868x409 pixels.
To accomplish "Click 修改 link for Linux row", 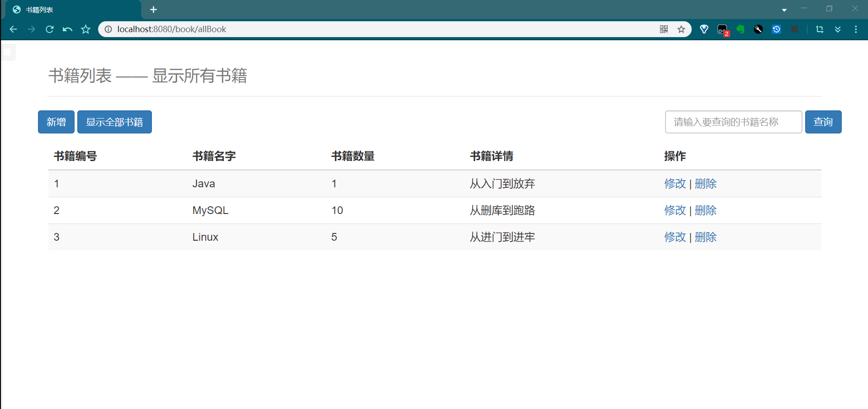I will coord(675,237).
